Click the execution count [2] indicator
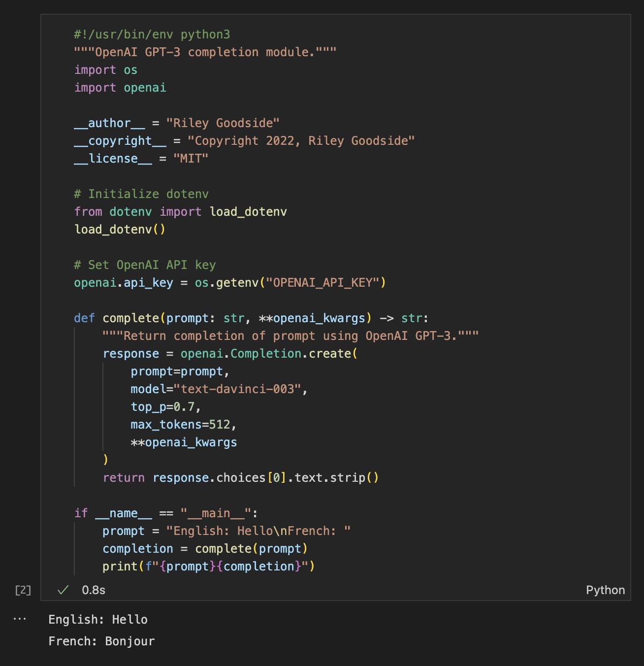 [22, 590]
